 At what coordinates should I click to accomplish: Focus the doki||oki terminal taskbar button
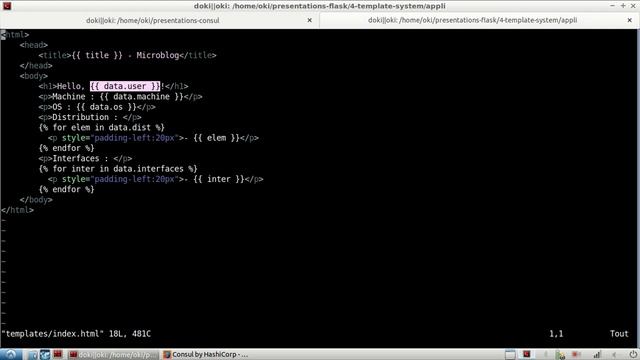point(113,355)
